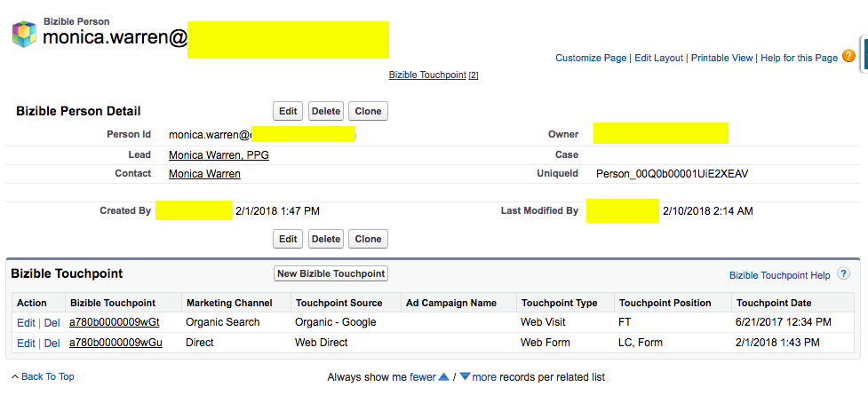Click the 2/1/2018 1:43 PM date cell
The image size is (868, 403).
coord(777,343)
